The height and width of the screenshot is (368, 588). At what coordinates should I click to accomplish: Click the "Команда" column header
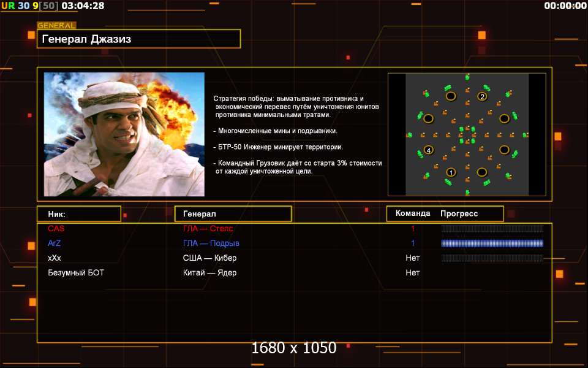(412, 213)
